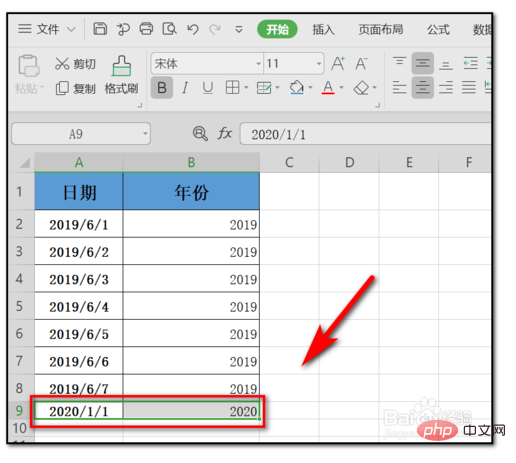
Task: Expand quick access toolbar customize arrow
Action: [239, 30]
